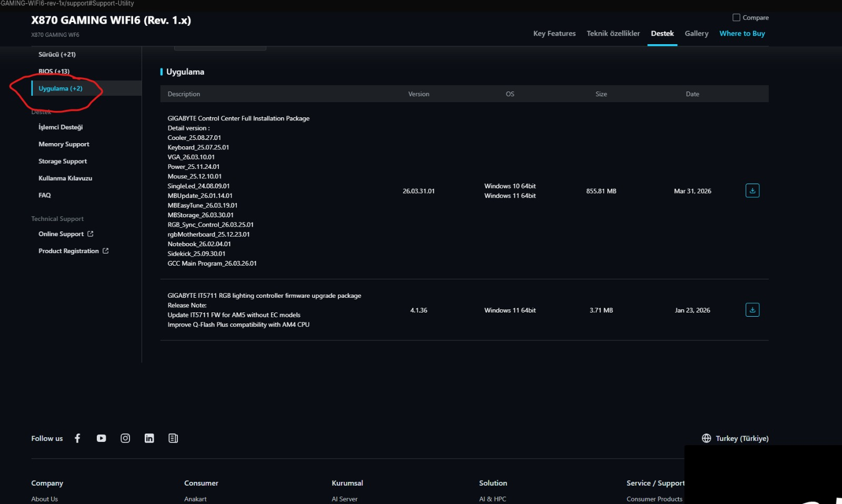
Task: Click the Consumer footer heading
Action: (201, 483)
